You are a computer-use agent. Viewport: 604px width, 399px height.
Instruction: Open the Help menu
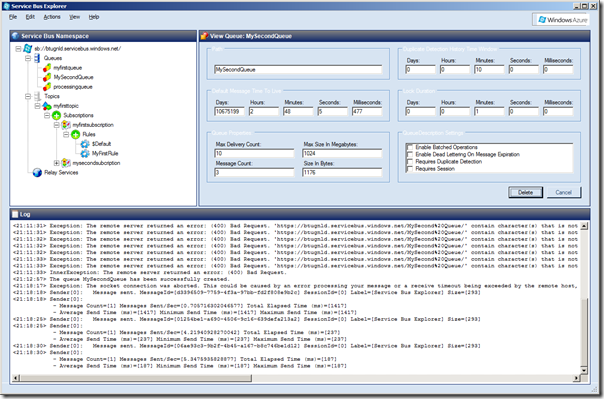coord(94,17)
